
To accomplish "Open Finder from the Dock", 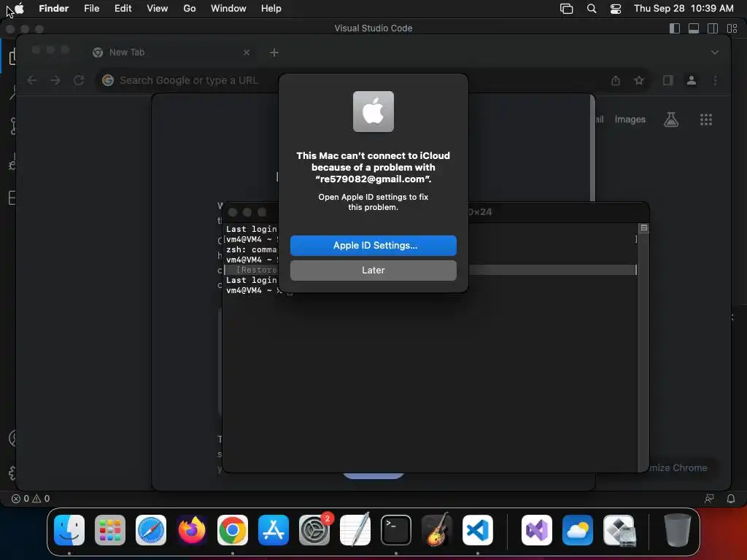I will (69, 530).
